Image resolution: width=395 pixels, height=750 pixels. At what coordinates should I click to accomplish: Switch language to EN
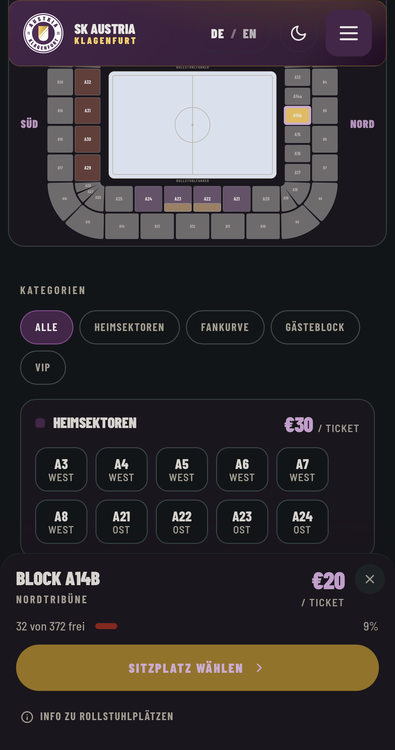click(x=249, y=33)
